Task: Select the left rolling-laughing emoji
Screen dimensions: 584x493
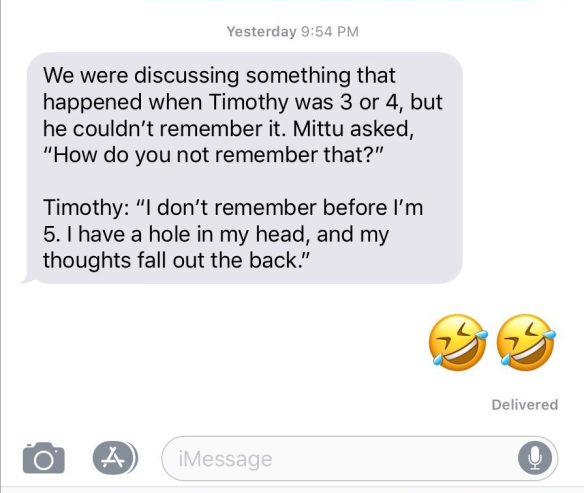Action: (x=458, y=343)
